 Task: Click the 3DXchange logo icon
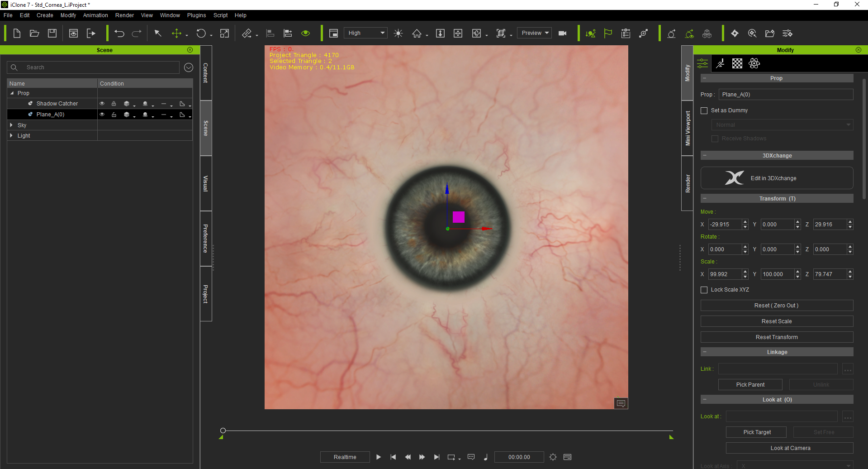[x=735, y=178]
